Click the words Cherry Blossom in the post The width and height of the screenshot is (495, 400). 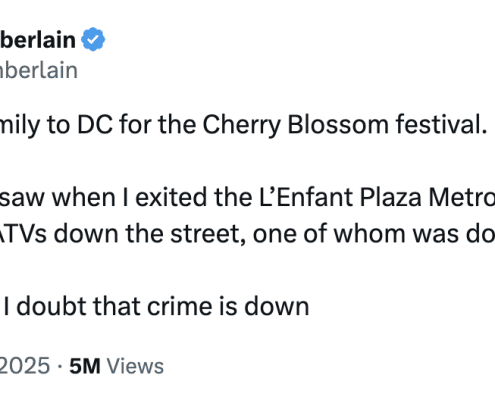296,125
